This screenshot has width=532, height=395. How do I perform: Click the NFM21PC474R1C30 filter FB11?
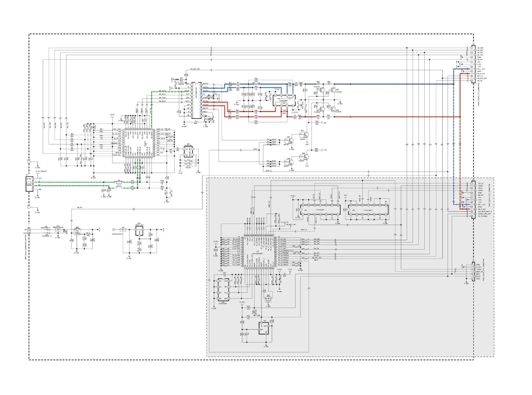[x=123, y=230]
